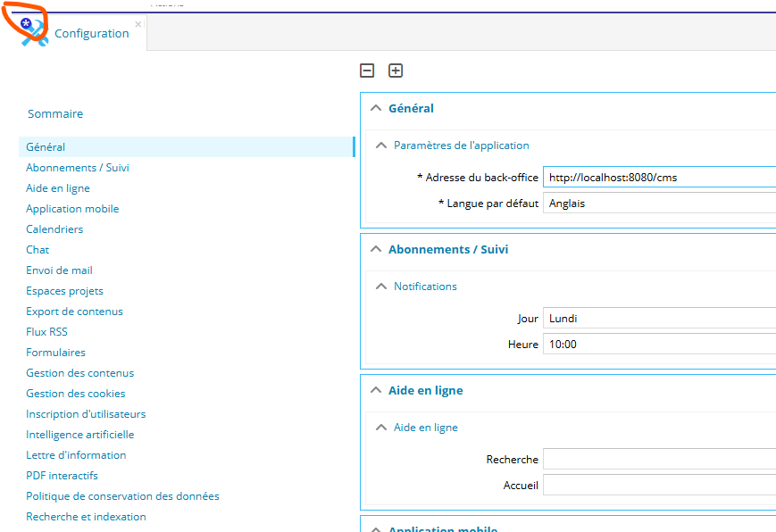Select Flux RSS in the Sommaire
Image resolution: width=776 pixels, height=532 pixels.
46,332
